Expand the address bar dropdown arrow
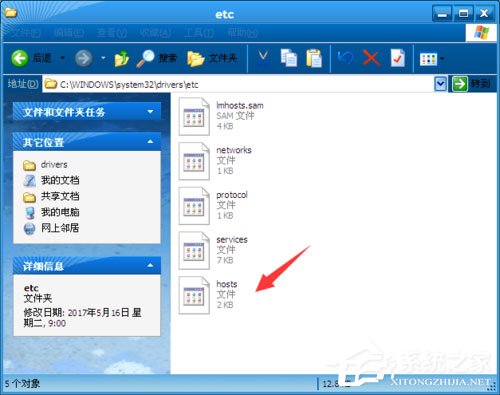 point(440,84)
